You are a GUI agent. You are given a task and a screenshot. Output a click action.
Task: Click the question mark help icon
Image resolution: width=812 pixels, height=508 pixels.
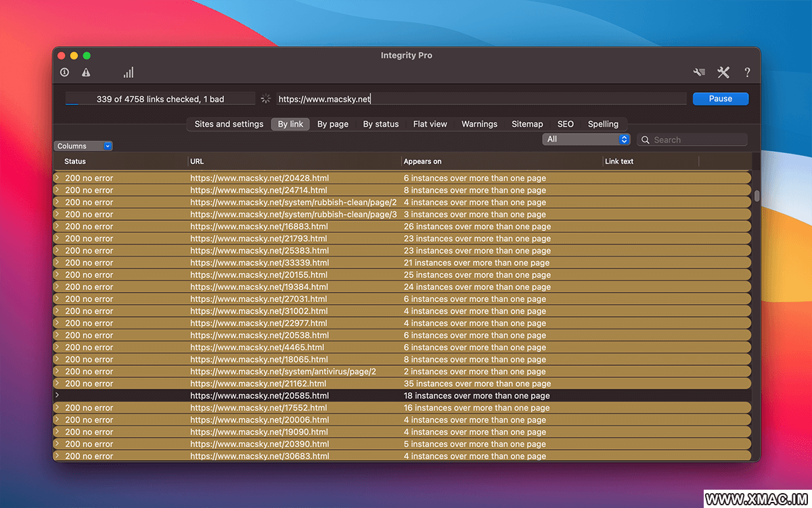point(748,72)
